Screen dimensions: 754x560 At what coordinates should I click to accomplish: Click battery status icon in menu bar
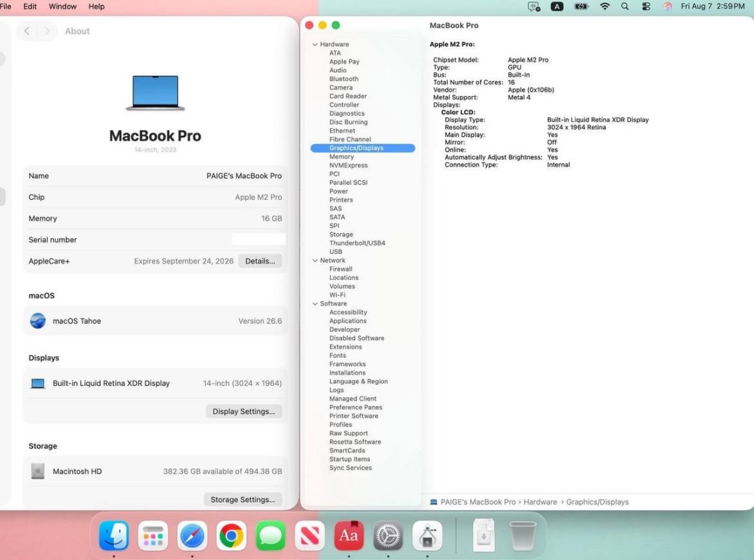(x=581, y=6)
